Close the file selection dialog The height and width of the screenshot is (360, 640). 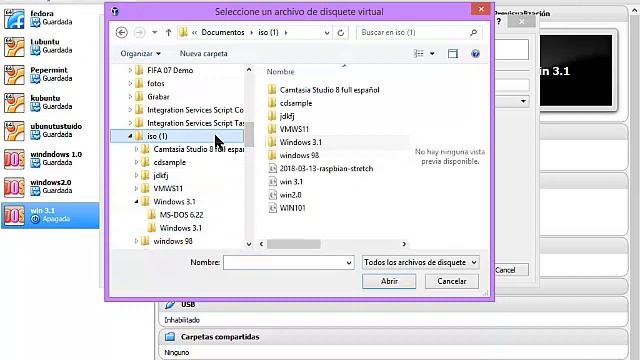[481, 9]
